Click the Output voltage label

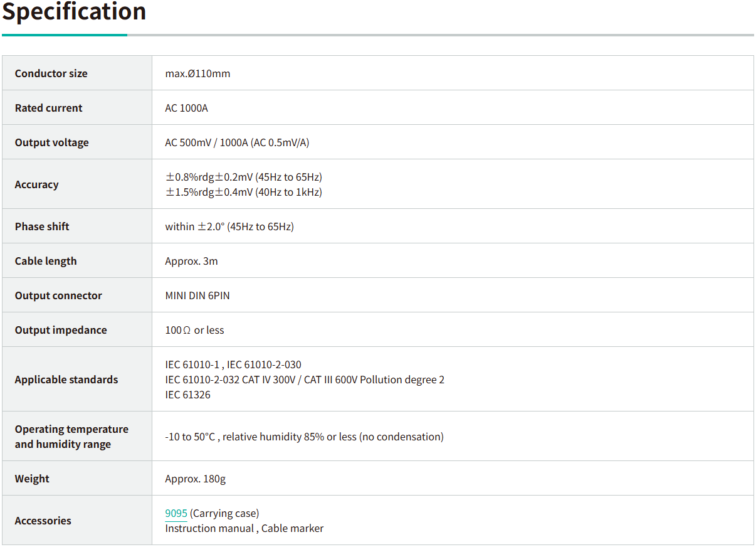(x=52, y=142)
